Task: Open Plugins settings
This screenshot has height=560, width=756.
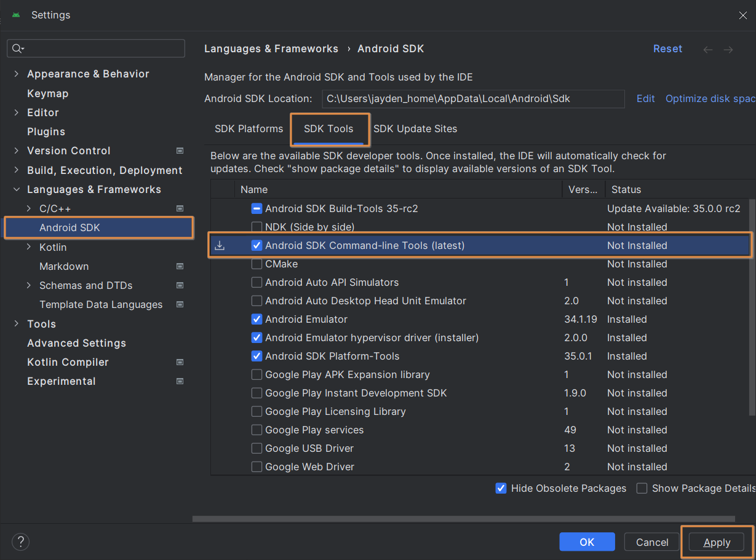Action: click(x=46, y=132)
